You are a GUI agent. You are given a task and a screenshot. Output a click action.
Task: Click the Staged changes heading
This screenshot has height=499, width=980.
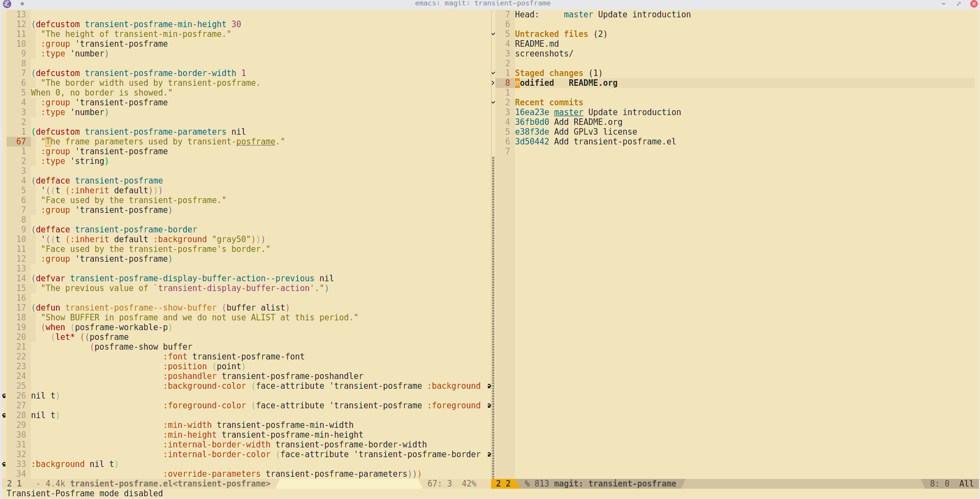pyautogui.click(x=549, y=73)
